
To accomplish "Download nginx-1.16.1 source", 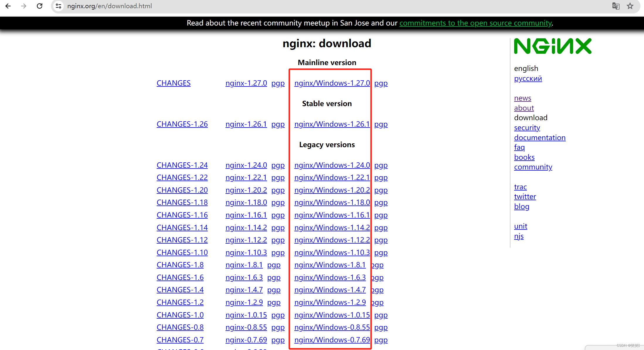I will pos(246,215).
